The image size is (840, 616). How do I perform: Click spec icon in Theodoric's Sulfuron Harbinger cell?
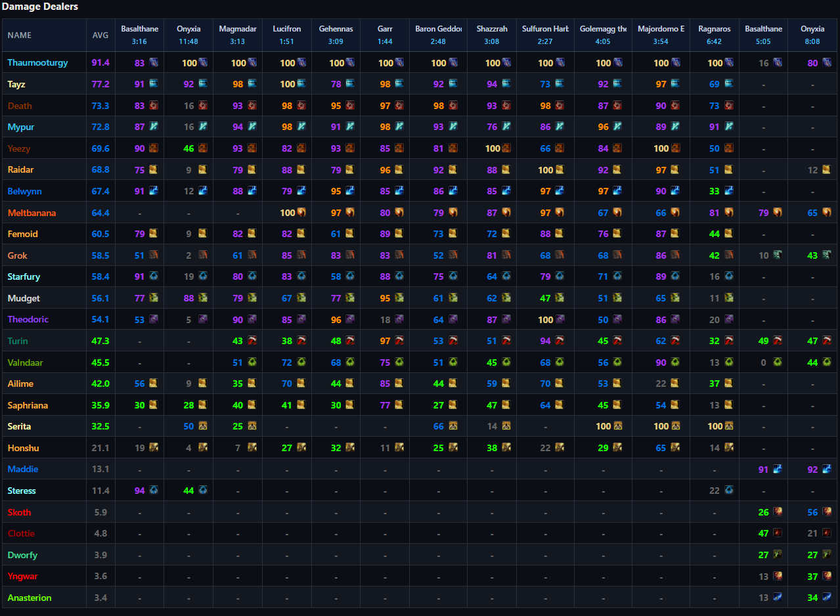click(x=560, y=319)
